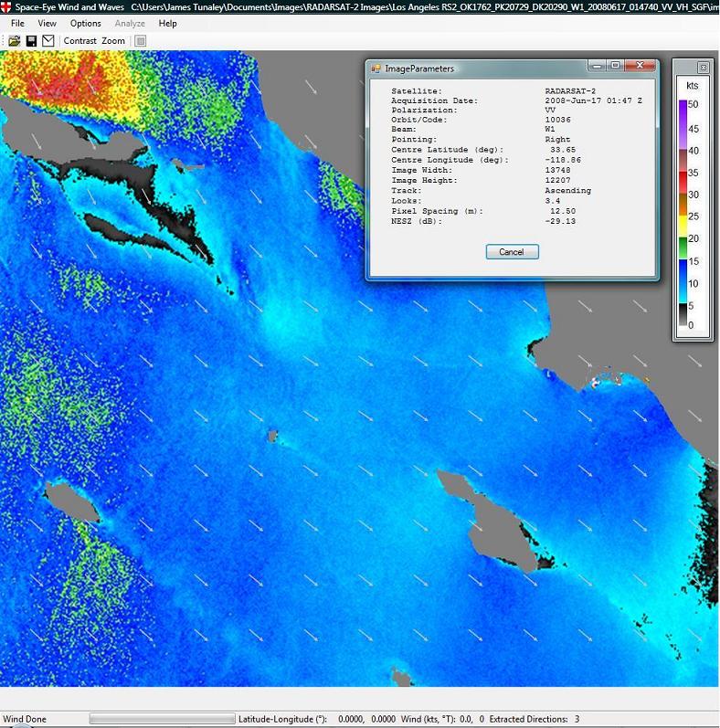
Task: Click the gray square stop icon
Action: tap(140, 41)
